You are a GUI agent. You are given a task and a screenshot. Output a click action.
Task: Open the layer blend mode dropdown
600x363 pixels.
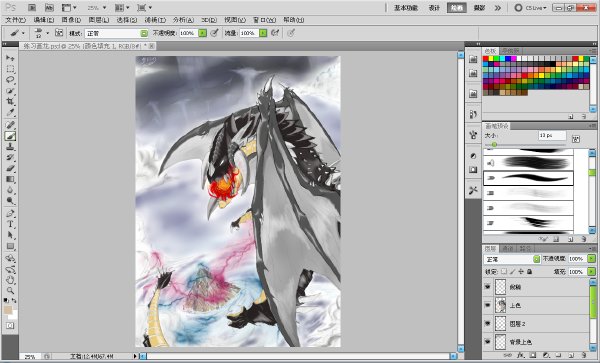pyautogui.click(x=512, y=259)
